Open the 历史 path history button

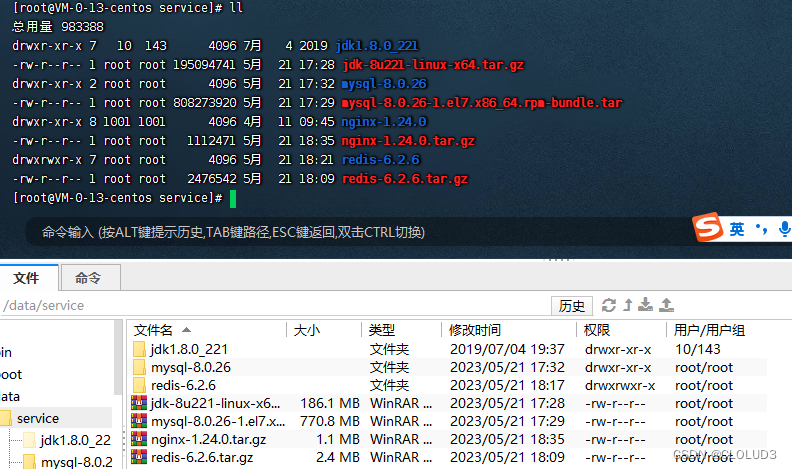(x=571, y=305)
